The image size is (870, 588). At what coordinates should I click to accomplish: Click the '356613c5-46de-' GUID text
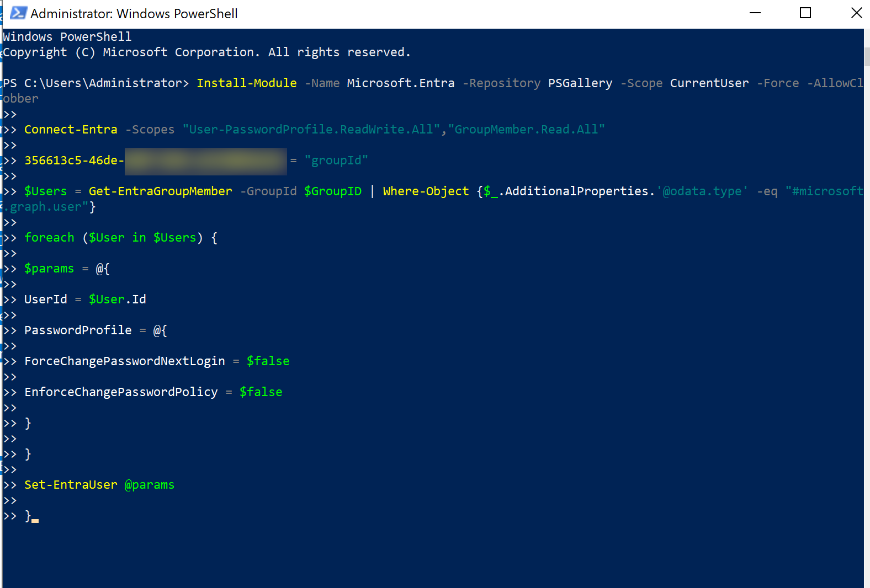[x=74, y=161]
